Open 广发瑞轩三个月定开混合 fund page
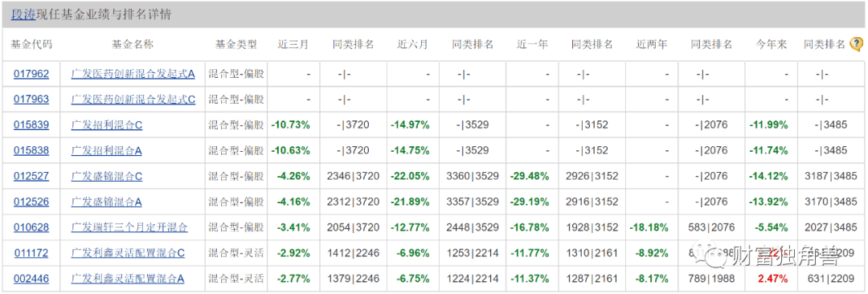Screen dimensions: 868x294 point(129,227)
